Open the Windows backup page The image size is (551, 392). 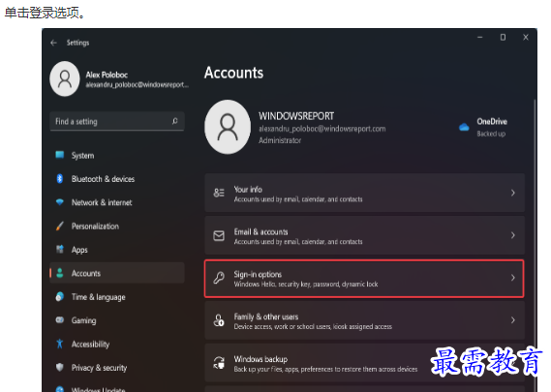pyautogui.click(x=365, y=363)
